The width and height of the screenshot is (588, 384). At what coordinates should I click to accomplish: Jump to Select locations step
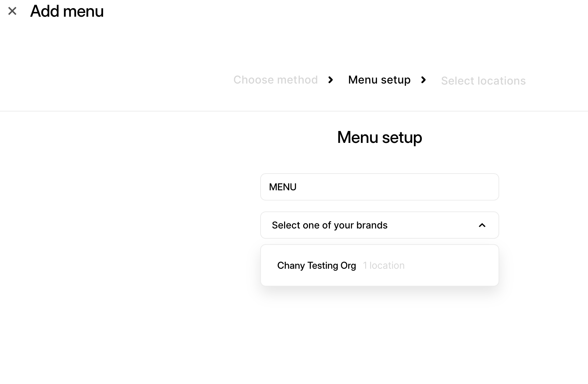click(x=483, y=81)
